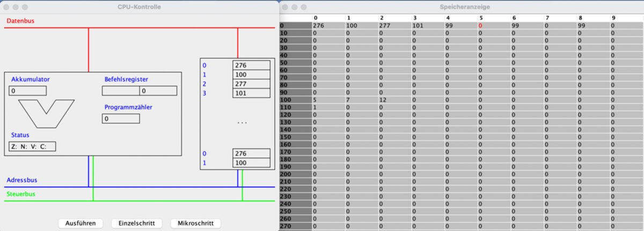
Task: Click column header 2 in Speicheranzeige
Action: 395,18
